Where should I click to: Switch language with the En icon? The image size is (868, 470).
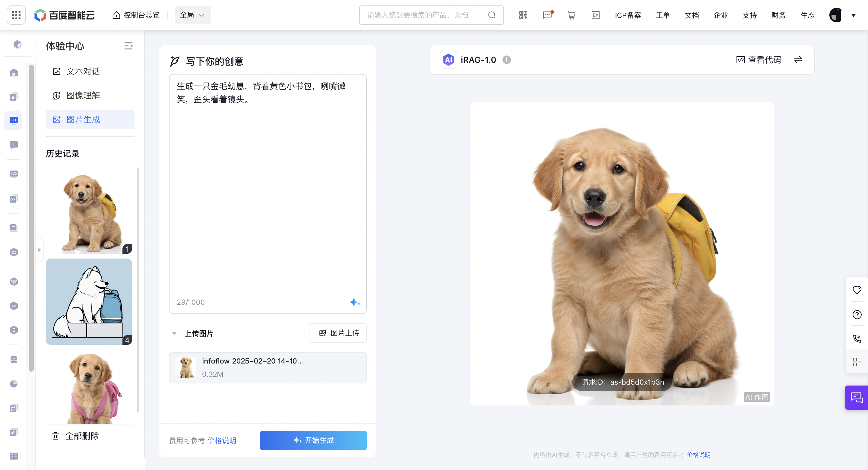(595, 15)
